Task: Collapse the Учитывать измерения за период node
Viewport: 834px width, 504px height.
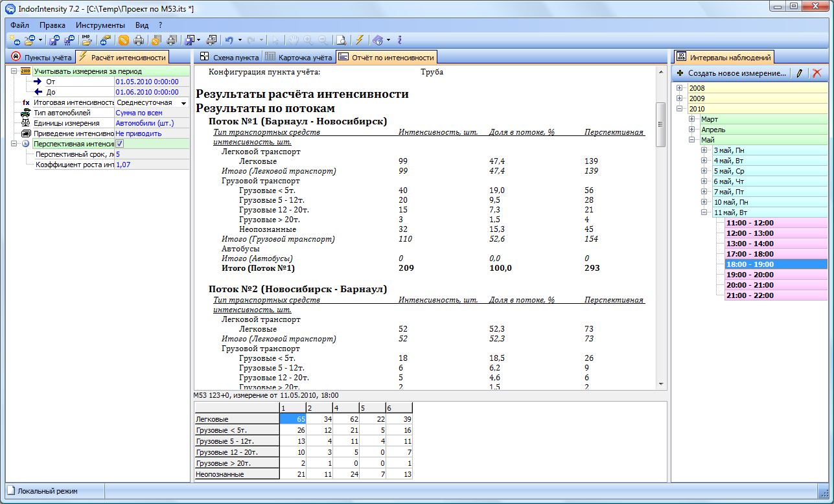Action: pos(15,71)
